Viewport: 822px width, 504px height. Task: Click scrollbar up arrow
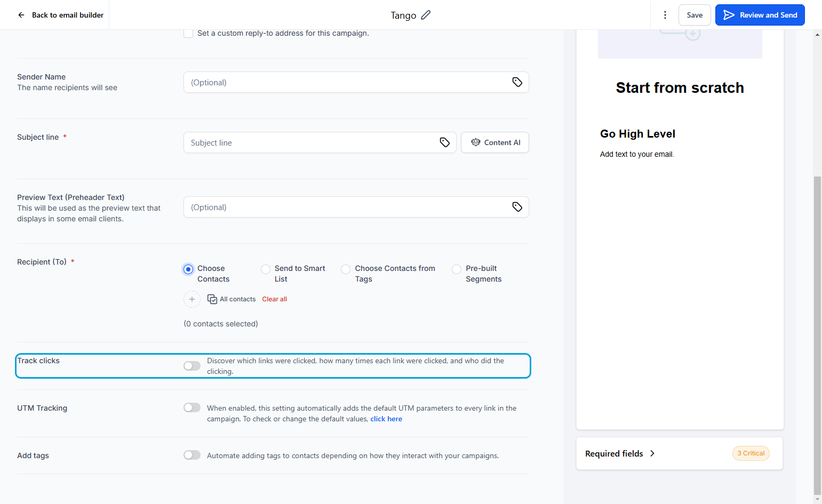click(x=817, y=34)
